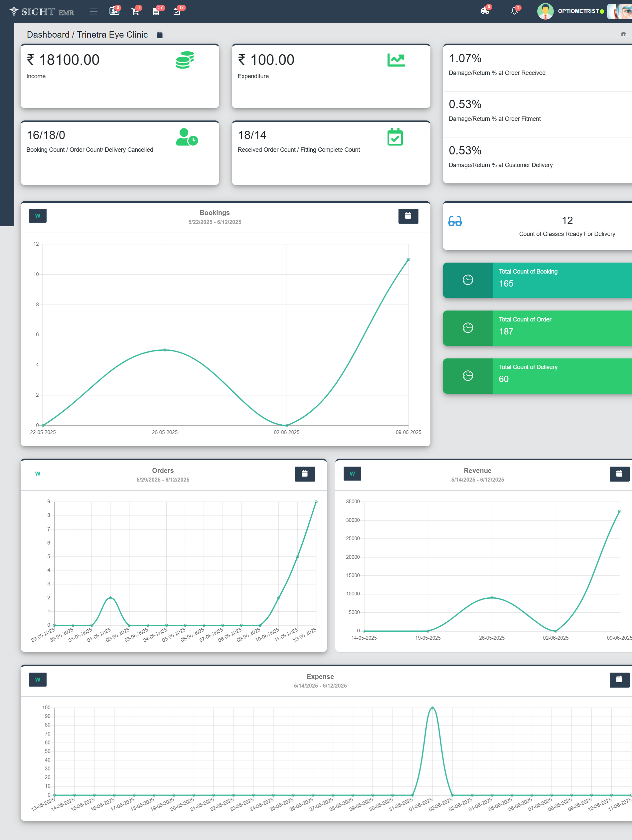Open the Total Count of Booking tile

(537, 280)
